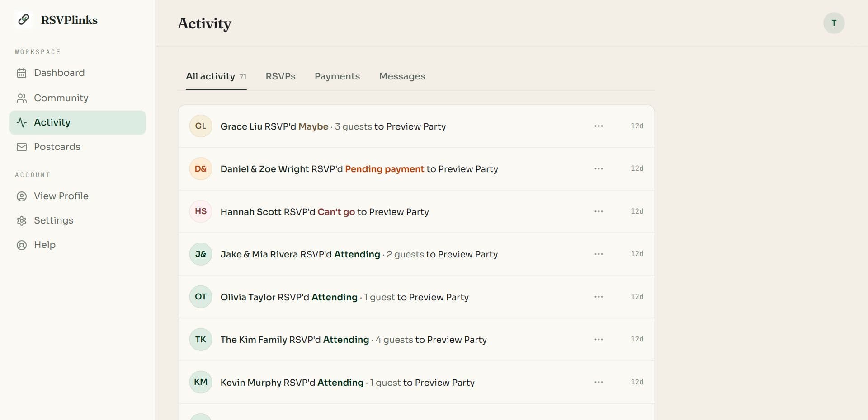Viewport: 868px width, 420px height.
Task: Switch to the Payments tab
Action: click(337, 76)
